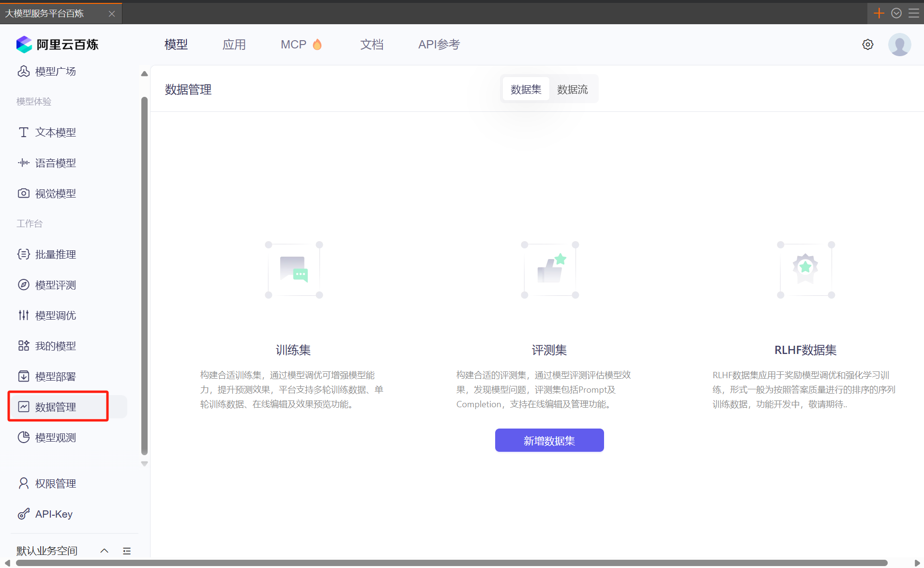Click the 工作台 section label
Image resolution: width=924 pixels, height=568 pixels.
tap(30, 224)
